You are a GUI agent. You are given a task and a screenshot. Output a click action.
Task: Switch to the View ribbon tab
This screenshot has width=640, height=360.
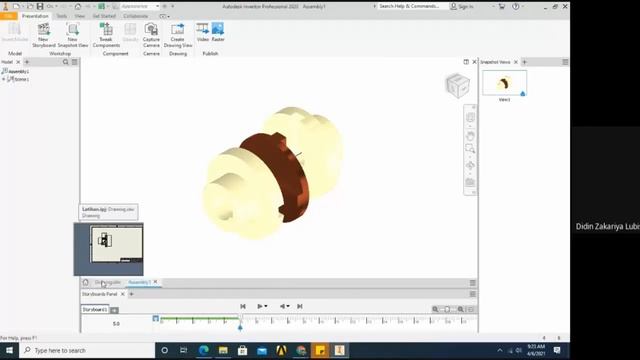pos(80,16)
